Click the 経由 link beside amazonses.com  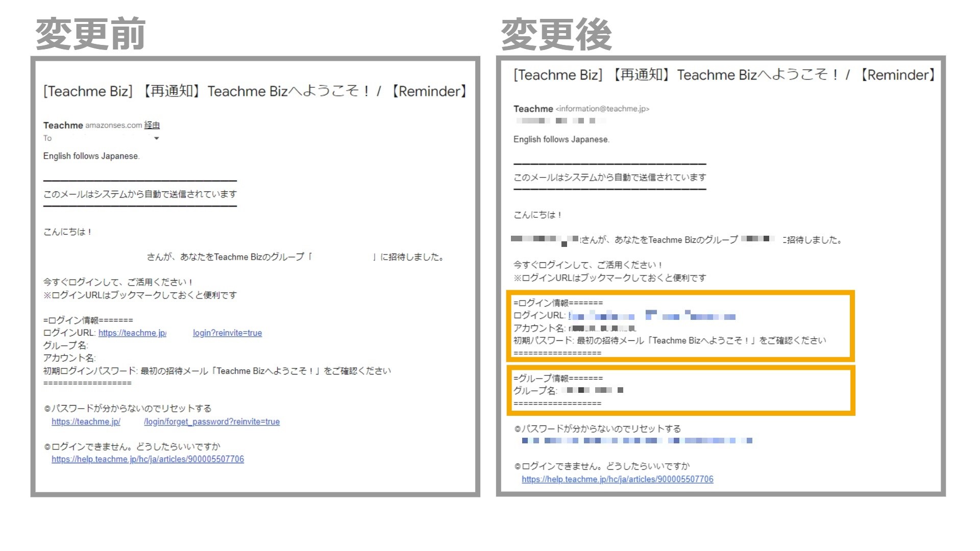tap(152, 125)
